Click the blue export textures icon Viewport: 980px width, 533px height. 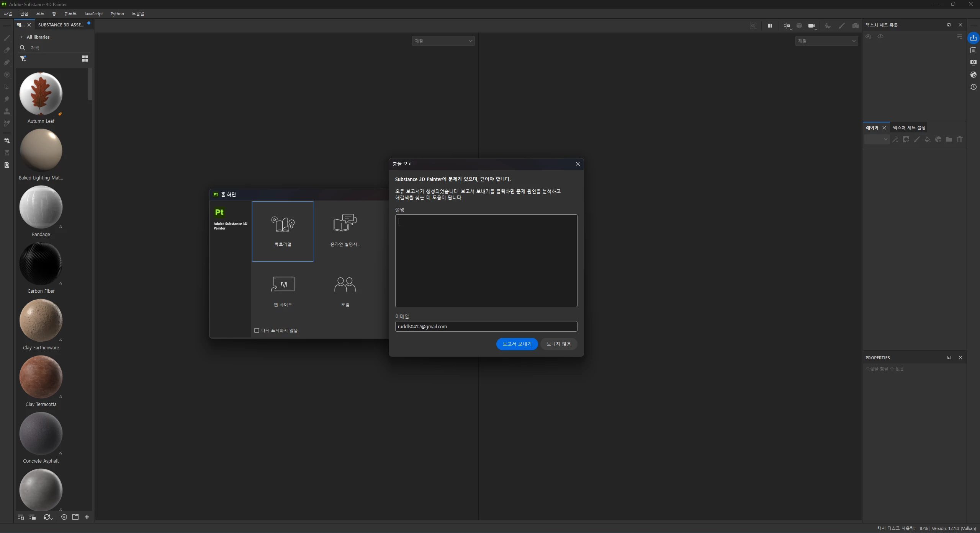point(973,38)
